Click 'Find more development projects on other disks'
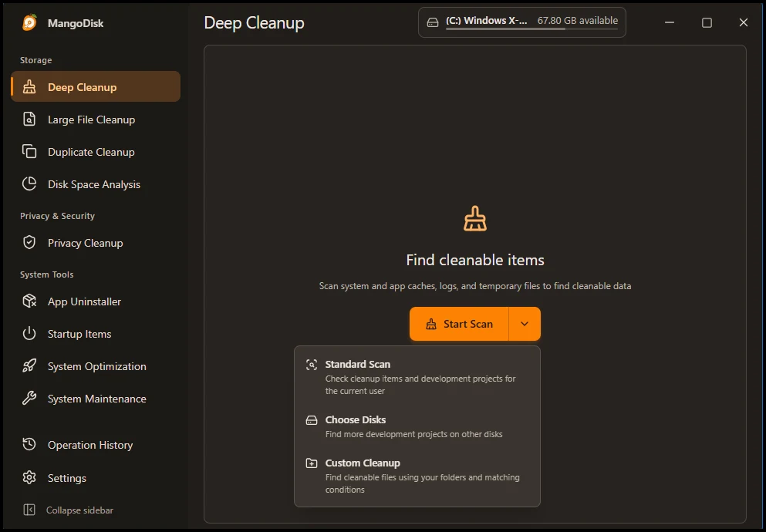This screenshot has width=766, height=532. coord(413,434)
